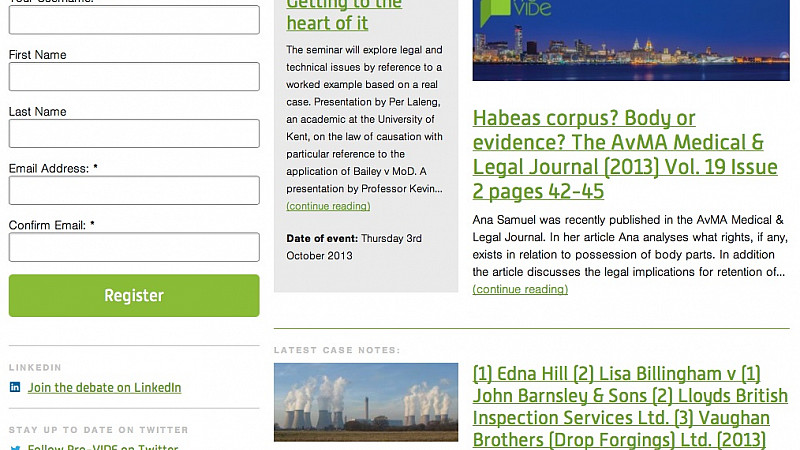Viewport: 800px width, 450px height.
Task: Open Follow Pro-VIDE on Twitter link
Action: coord(103,447)
